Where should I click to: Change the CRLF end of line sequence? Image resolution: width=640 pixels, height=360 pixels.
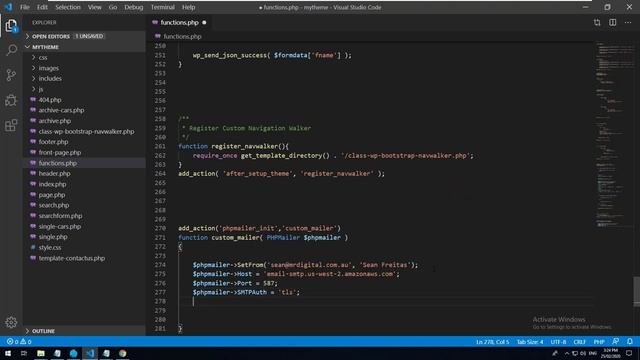580,342
